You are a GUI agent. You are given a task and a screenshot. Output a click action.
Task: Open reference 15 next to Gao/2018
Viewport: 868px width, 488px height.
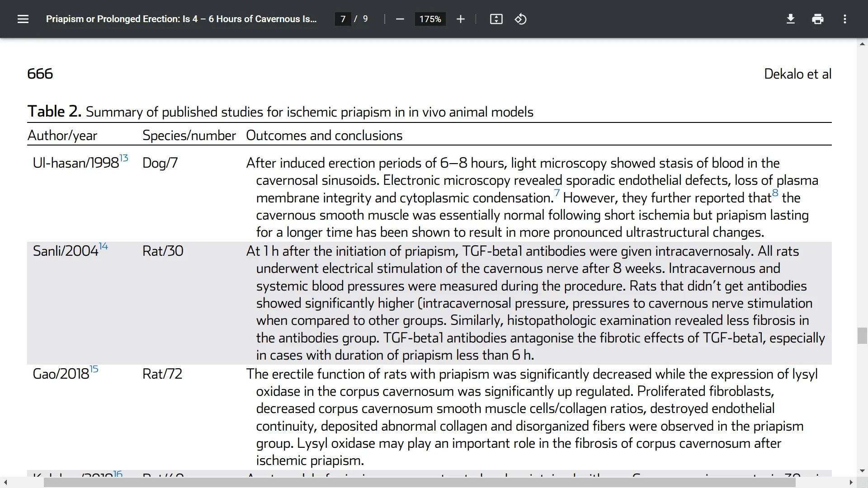[94, 369]
